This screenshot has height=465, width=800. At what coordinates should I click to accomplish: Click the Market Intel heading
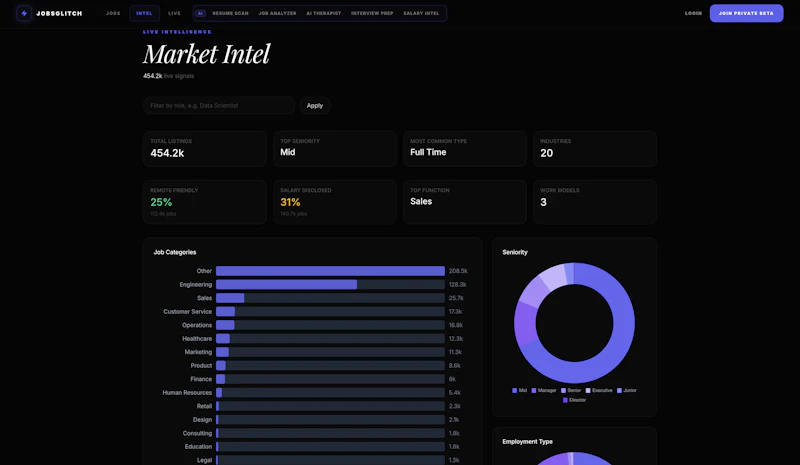[206, 54]
